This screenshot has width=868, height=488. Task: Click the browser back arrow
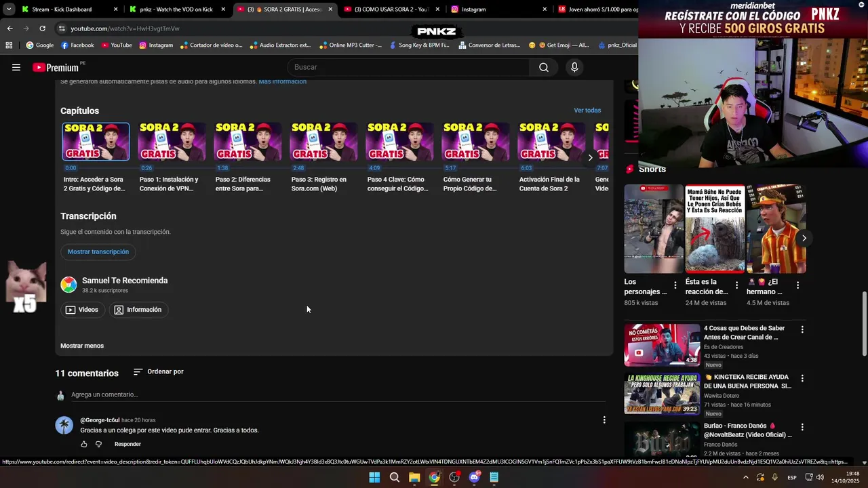click(9, 28)
